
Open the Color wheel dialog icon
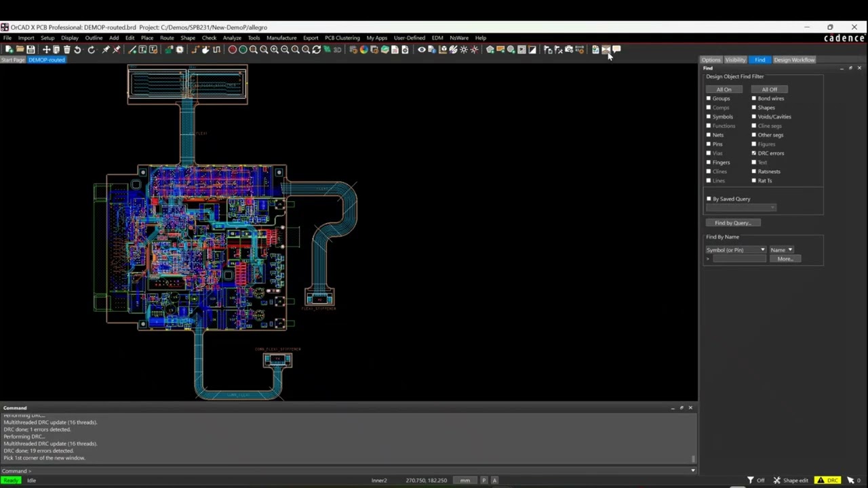[x=363, y=49]
